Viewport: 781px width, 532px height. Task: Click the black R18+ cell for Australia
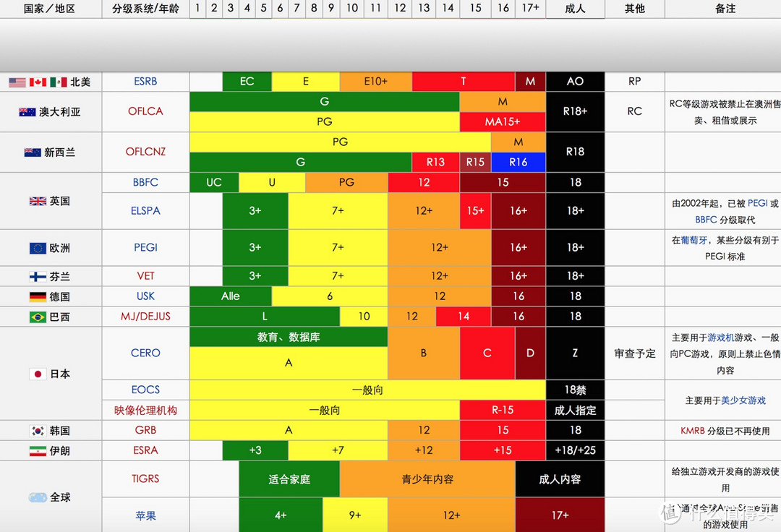pos(576,111)
